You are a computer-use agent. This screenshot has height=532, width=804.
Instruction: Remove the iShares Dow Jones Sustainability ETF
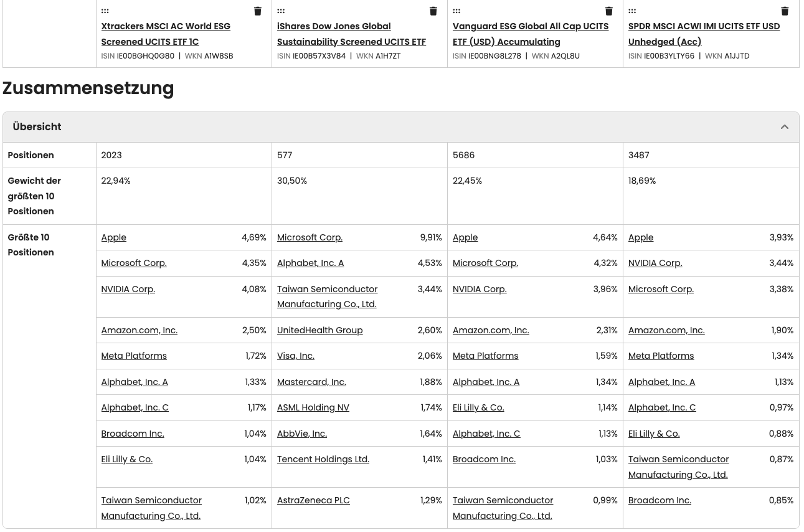point(433,11)
